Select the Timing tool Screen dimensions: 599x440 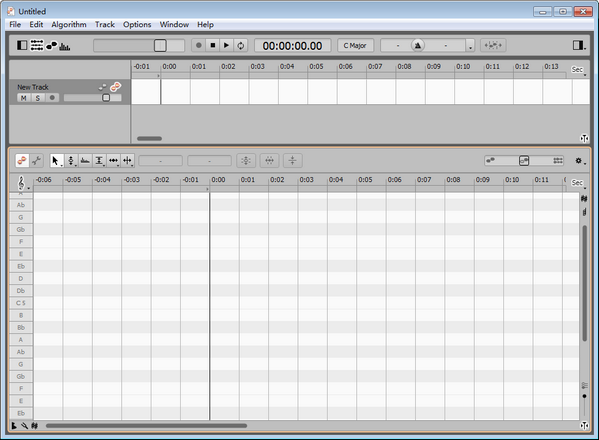point(113,160)
